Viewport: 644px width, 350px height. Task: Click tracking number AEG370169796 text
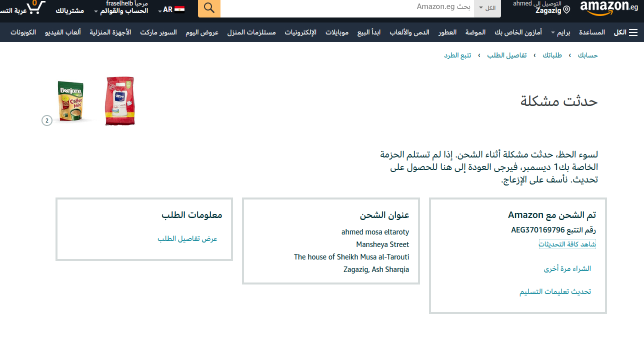click(x=537, y=230)
